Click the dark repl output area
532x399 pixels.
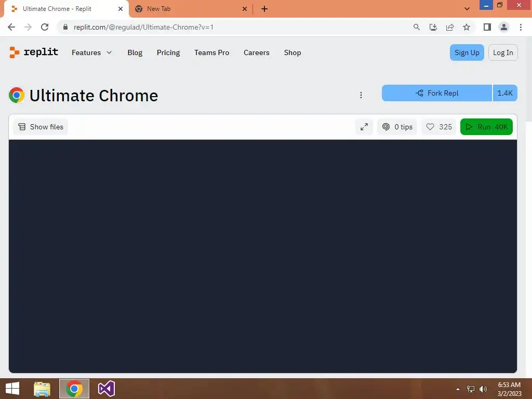tap(262, 256)
